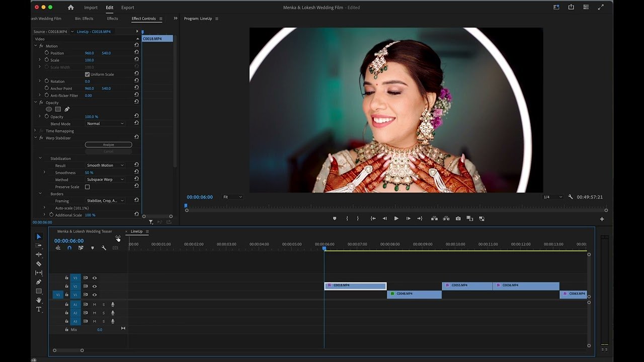This screenshot has width=644, height=362.
Task: Click the pen mask icon under Opacity
Action: pos(67,109)
